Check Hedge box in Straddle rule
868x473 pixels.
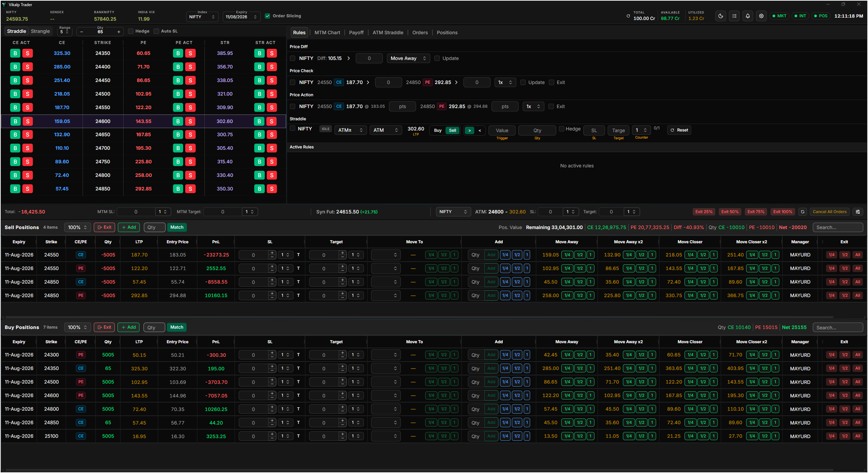coord(562,129)
